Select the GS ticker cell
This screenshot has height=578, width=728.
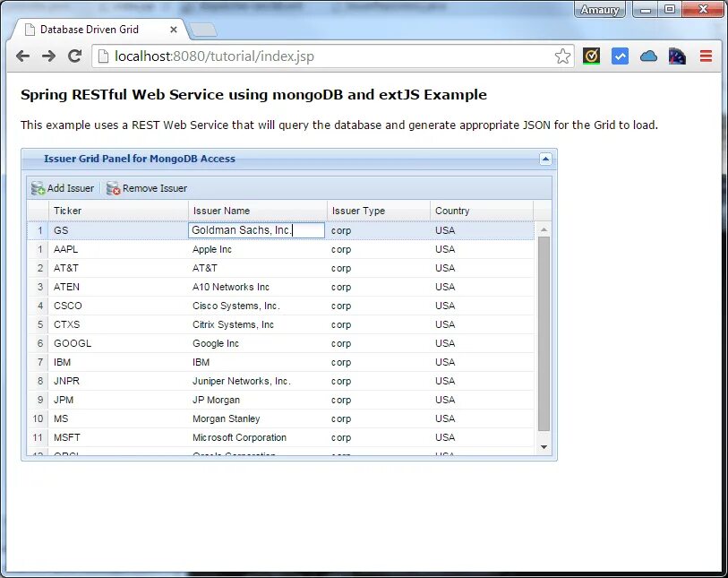tap(118, 230)
